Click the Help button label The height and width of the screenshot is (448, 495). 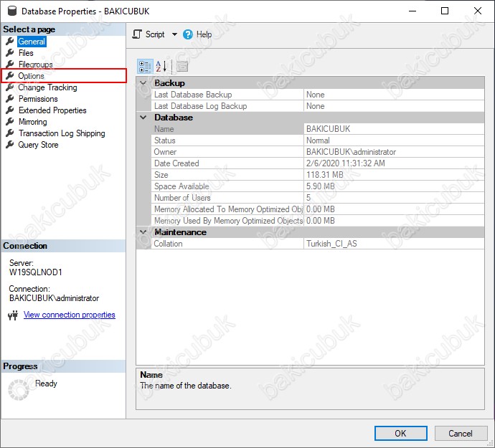click(x=204, y=34)
